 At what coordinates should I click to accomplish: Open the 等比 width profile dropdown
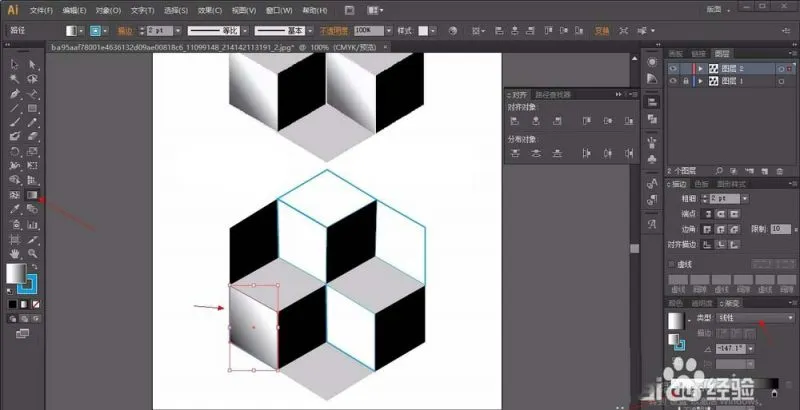tap(245, 31)
